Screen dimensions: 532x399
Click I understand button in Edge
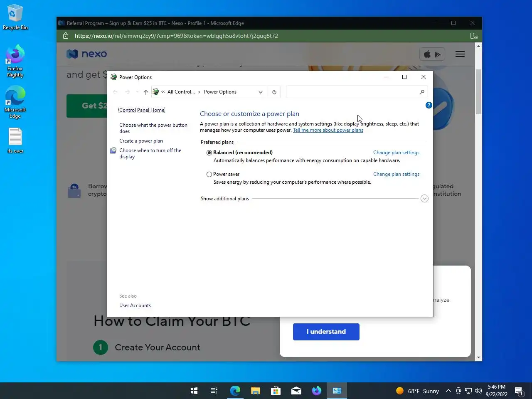pos(326,332)
